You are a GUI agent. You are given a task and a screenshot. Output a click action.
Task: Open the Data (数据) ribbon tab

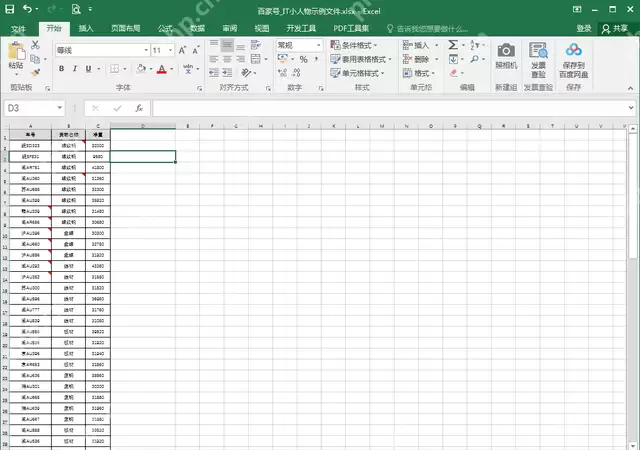click(x=197, y=28)
